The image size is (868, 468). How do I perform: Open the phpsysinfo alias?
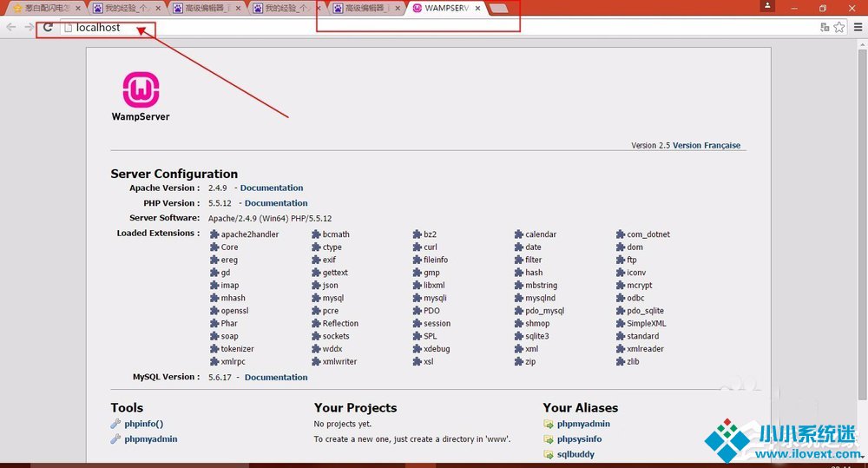pos(579,438)
